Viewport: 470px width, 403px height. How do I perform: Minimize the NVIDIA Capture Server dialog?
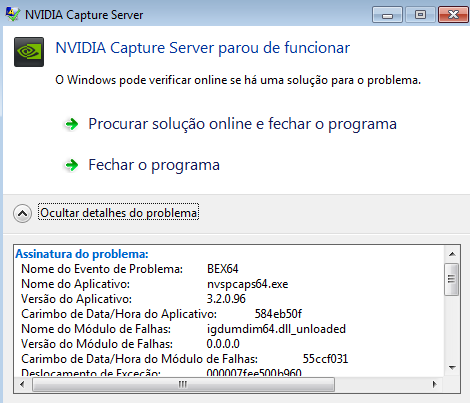(x=387, y=15)
